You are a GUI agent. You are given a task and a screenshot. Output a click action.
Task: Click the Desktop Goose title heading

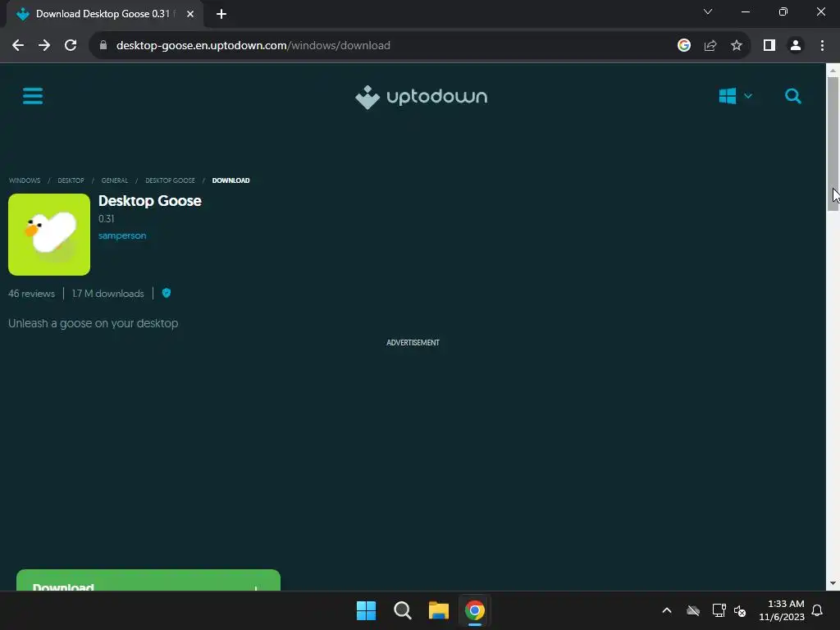[x=150, y=201]
